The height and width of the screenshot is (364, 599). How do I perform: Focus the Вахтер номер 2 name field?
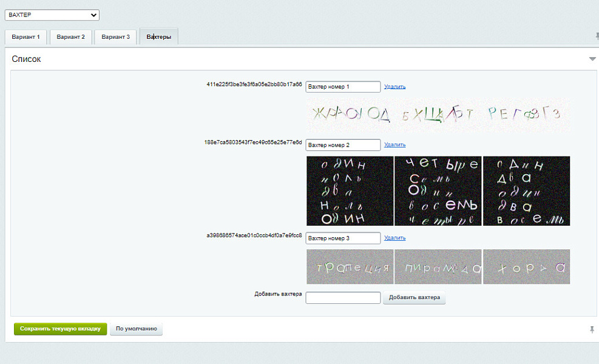(343, 145)
